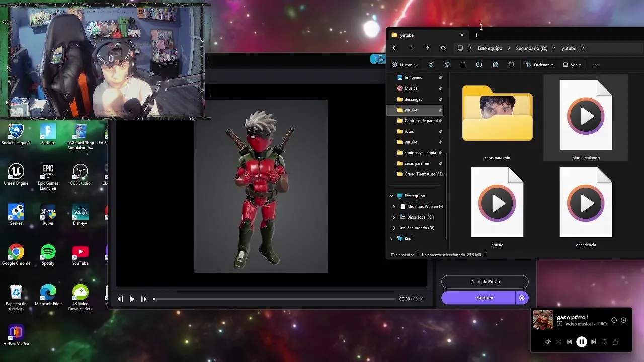644x362 pixels.
Task: Unpin descargas from quick access
Action: click(440, 99)
